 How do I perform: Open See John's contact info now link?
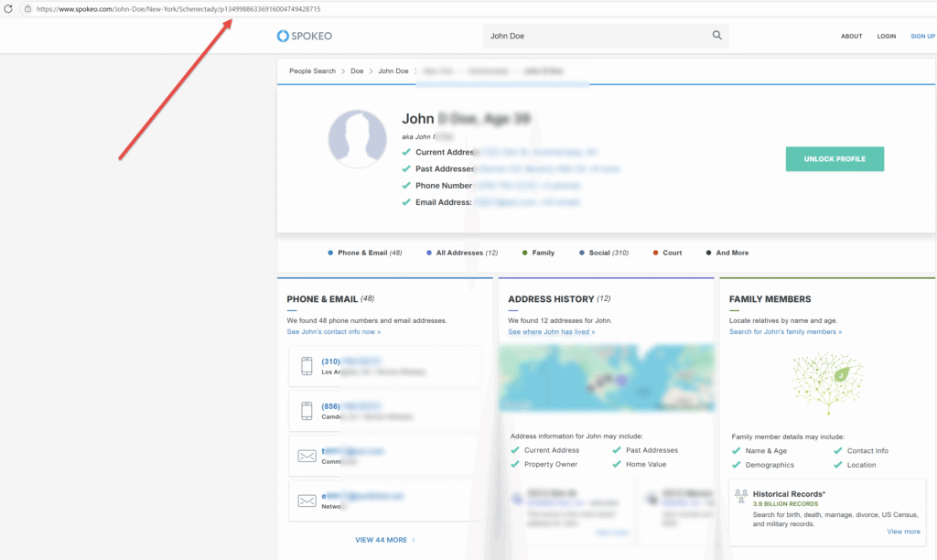click(x=333, y=331)
